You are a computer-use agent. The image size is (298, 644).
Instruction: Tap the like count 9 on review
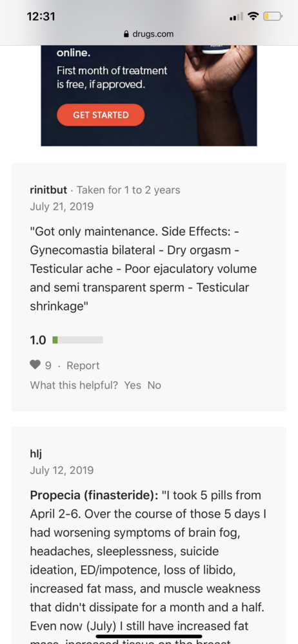(48, 366)
